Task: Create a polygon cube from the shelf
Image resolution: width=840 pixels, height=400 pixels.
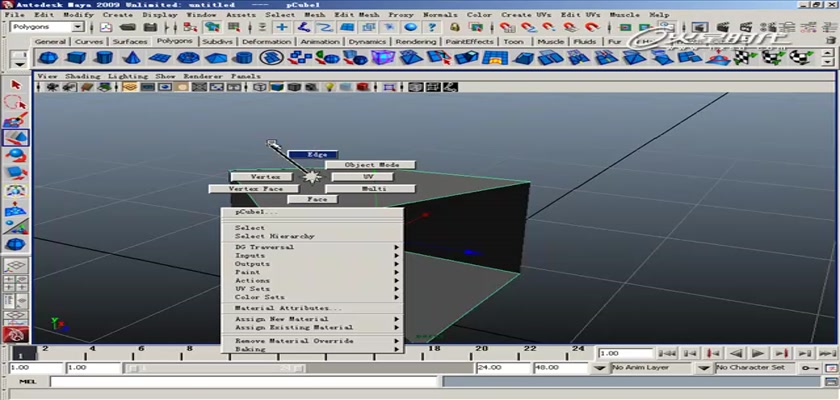Action: [x=76, y=59]
